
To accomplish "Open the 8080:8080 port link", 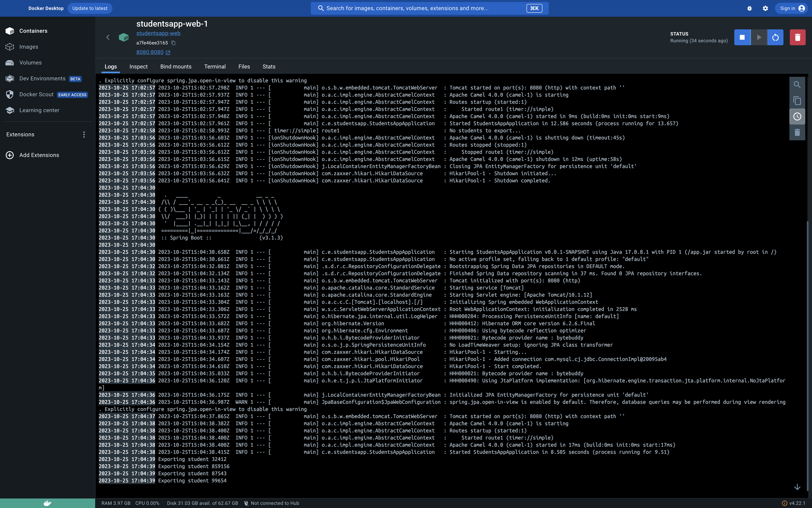I will pyautogui.click(x=150, y=52).
